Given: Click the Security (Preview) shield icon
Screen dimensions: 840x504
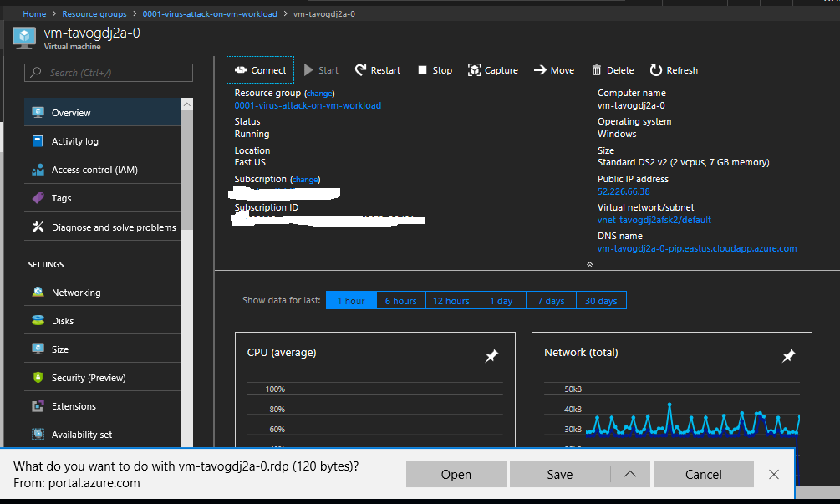Looking at the screenshot, I should pyautogui.click(x=38, y=377).
